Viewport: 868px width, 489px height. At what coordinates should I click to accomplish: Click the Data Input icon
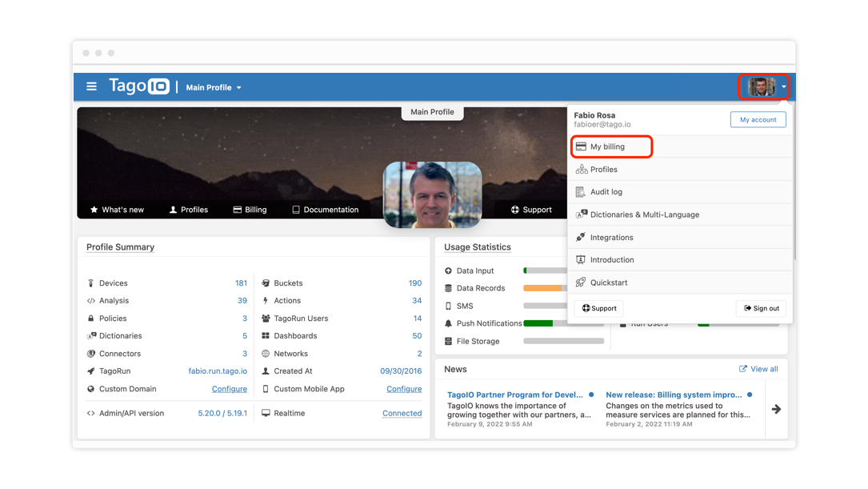[x=448, y=271]
